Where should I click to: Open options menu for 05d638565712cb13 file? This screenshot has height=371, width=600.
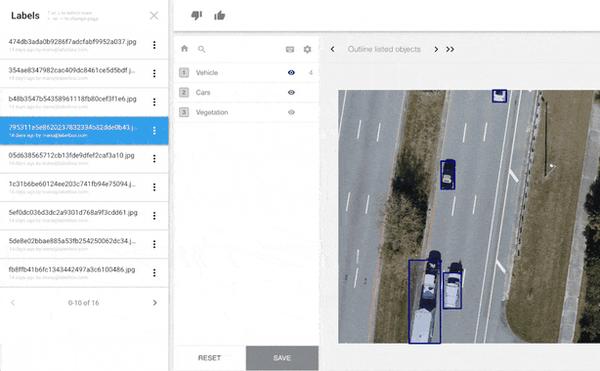tap(154, 158)
